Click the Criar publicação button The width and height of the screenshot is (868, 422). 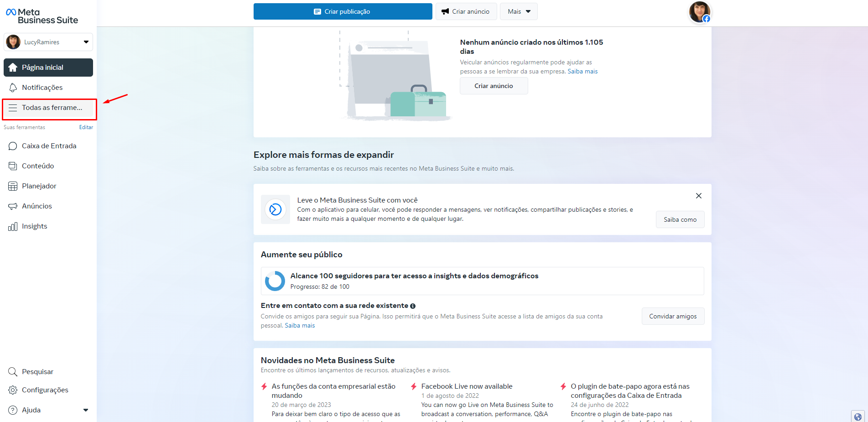tap(343, 11)
